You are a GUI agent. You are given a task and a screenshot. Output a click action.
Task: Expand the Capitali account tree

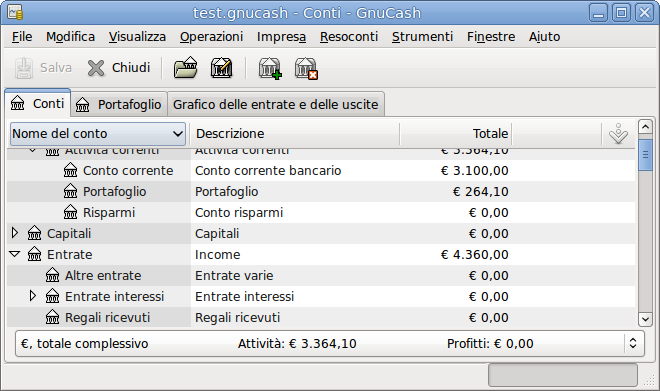tap(15, 233)
